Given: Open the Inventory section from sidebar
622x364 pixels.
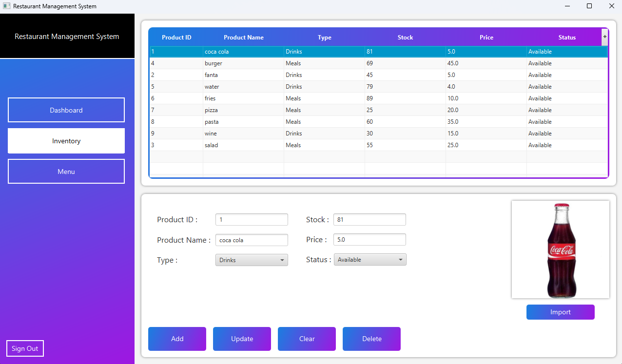Looking at the screenshot, I should [66, 141].
